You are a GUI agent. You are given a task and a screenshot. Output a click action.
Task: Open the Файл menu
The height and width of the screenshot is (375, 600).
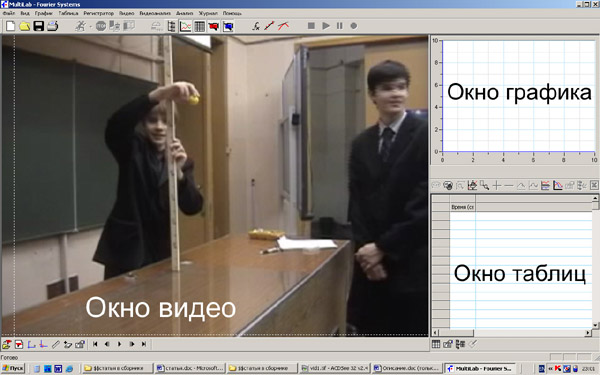point(8,13)
